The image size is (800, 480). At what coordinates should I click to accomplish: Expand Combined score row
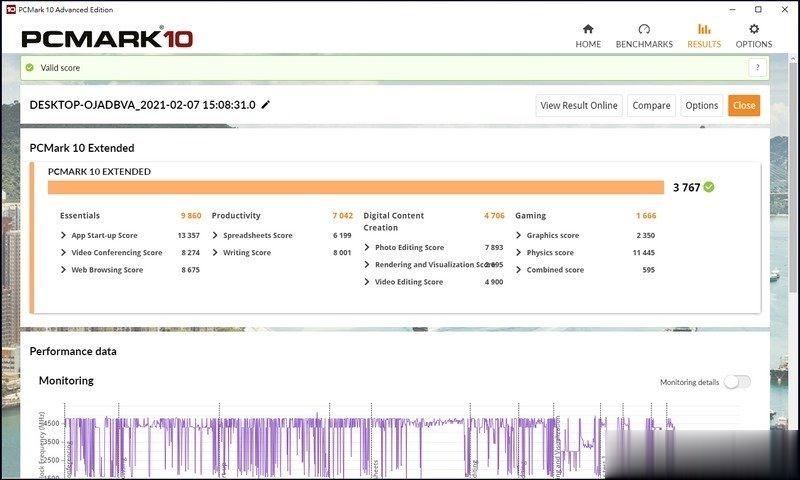pyautogui.click(x=518, y=269)
